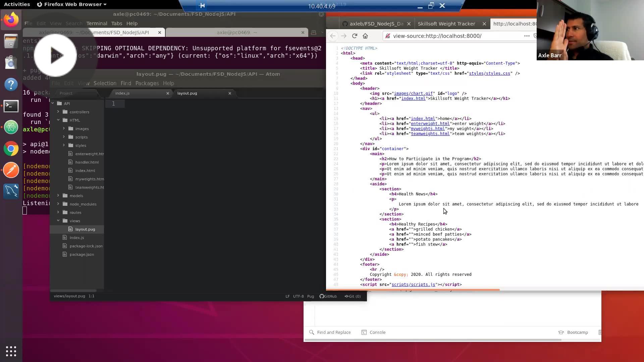Open Find and Replace search icon
The image size is (644, 362).
(x=312, y=332)
